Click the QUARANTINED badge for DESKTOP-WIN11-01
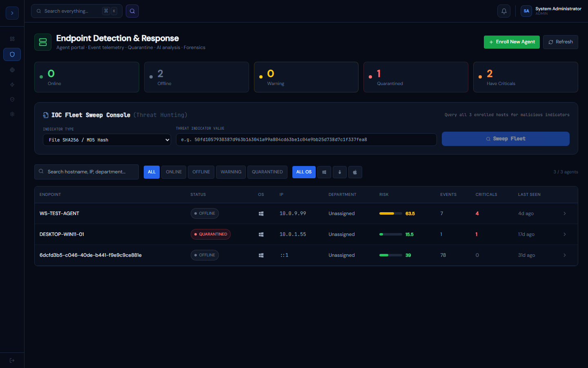This screenshot has height=368, width=588. [x=211, y=234]
